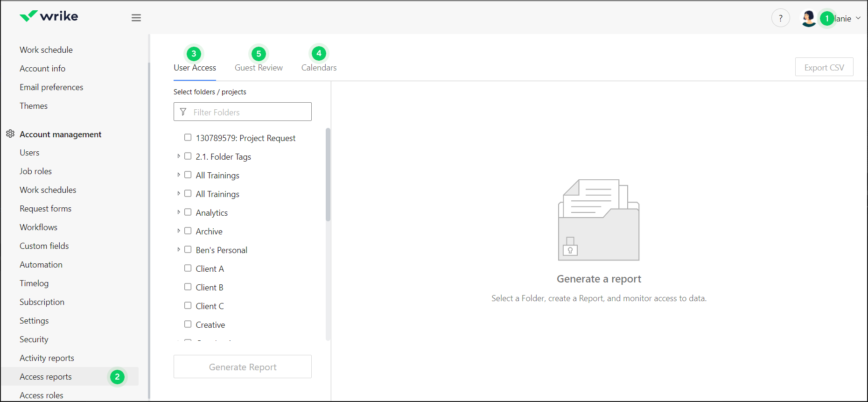This screenshot has height=402, width=868.
Task: Select the Creative folder checkbox
Action: [188, 324]
